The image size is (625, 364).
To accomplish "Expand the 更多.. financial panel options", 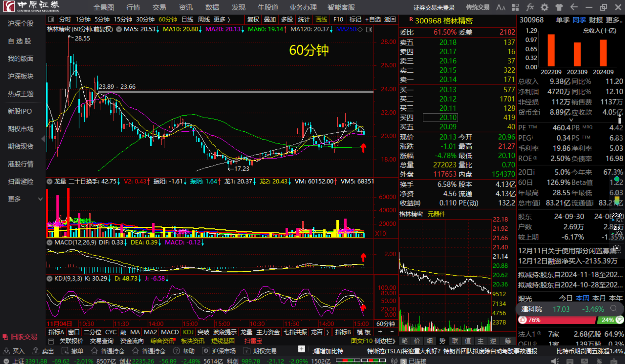I will point(614,20).
